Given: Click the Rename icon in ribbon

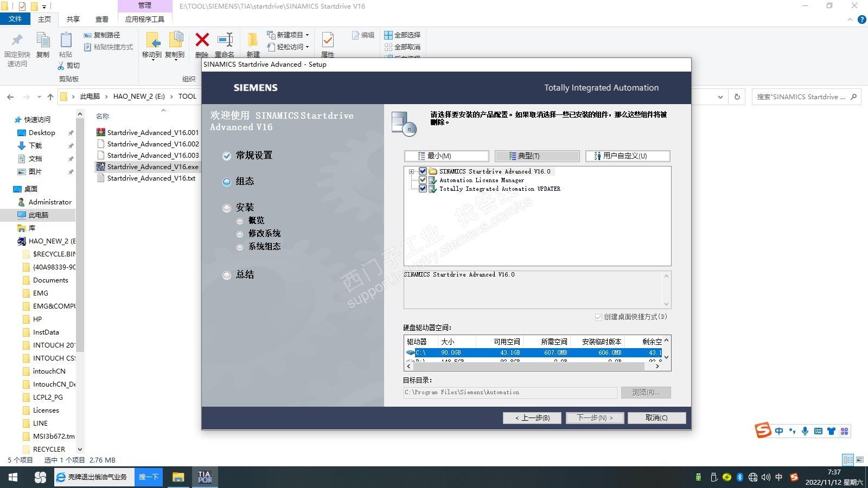Looking at the screenshot, I should point(225,40).
